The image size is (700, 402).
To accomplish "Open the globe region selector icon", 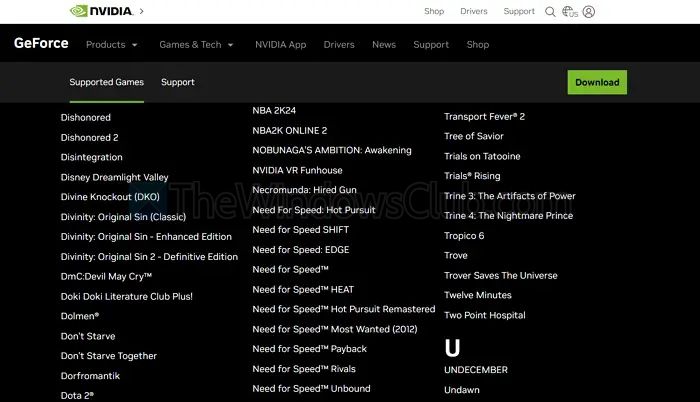I will tap(570, 12).
